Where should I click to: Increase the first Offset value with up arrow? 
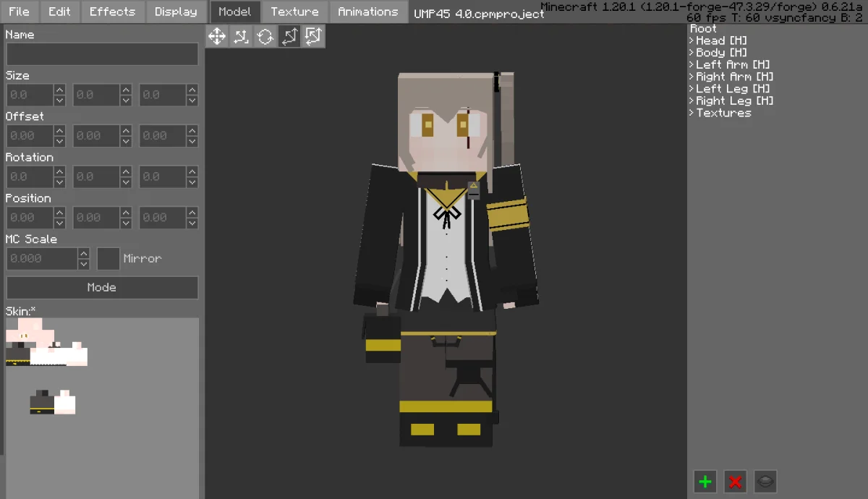click(x=59, y=130)
